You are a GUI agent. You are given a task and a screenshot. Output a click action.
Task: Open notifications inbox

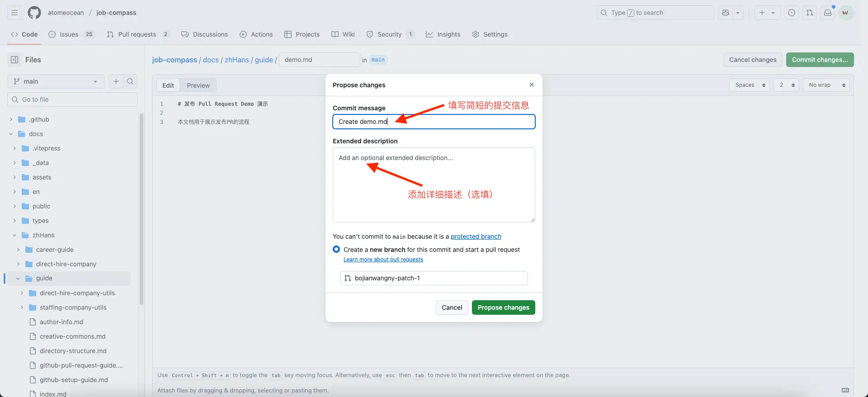[828, 13]
